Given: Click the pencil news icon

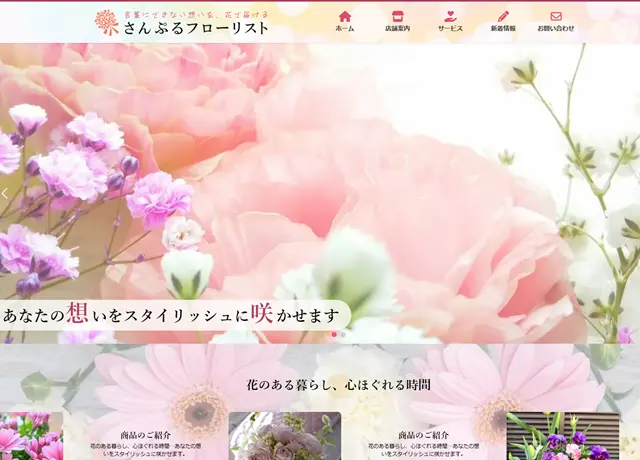Looking at the screenshot, I should 503,16.
